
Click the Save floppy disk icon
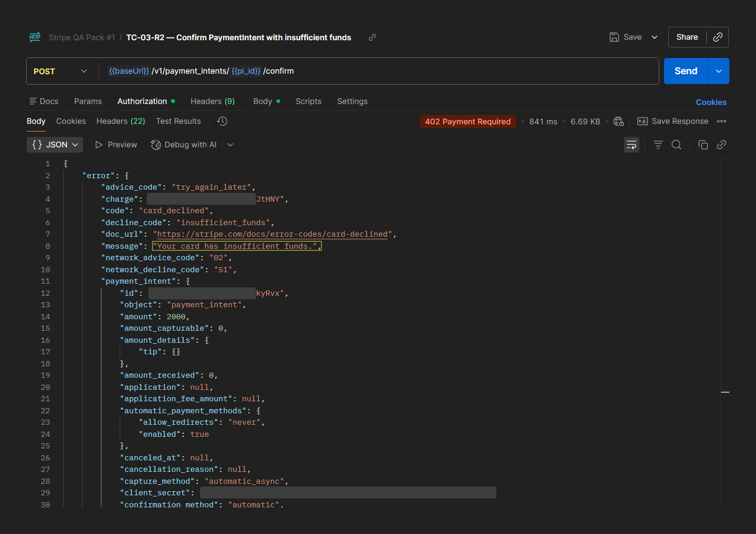click(614, 37)
